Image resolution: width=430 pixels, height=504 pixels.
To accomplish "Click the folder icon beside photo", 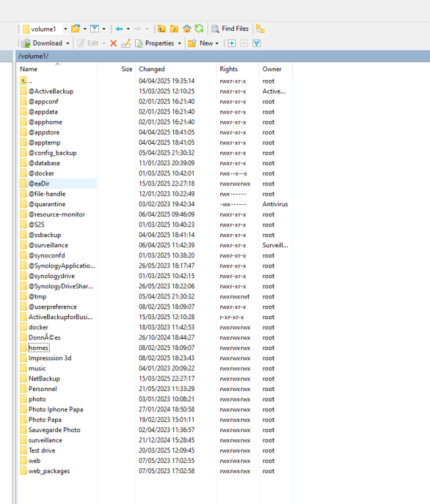I will pyautogui.click(x=23, y=399).
